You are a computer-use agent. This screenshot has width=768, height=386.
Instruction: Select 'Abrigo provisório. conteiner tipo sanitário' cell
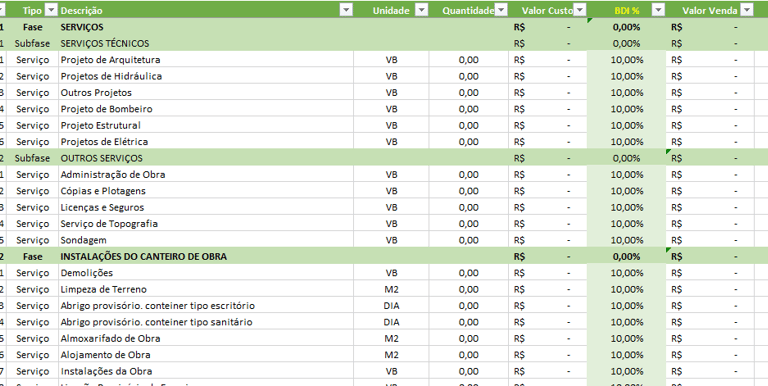206,322
